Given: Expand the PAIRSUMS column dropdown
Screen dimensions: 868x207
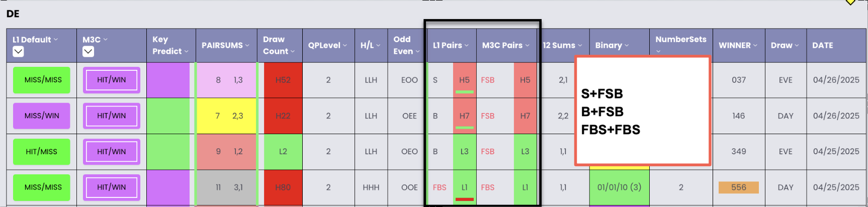Looking at the screenshot, I should (247, 45).
